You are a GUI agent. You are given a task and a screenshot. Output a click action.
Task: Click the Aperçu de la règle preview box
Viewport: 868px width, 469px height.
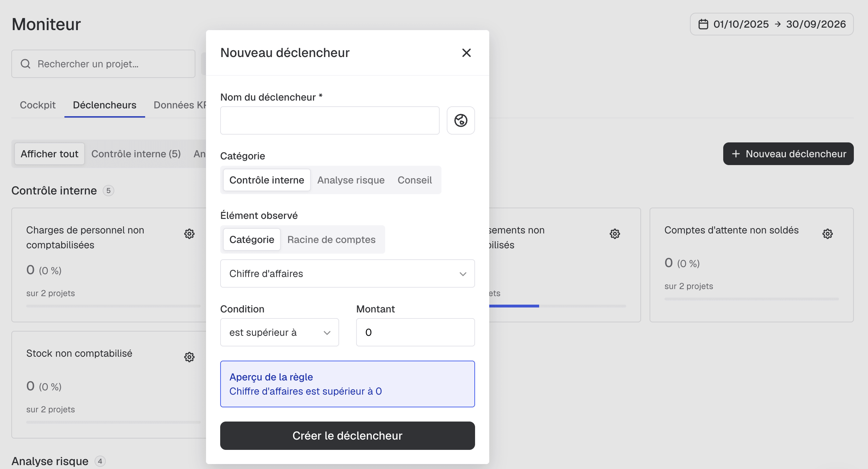tap(347, 384)
